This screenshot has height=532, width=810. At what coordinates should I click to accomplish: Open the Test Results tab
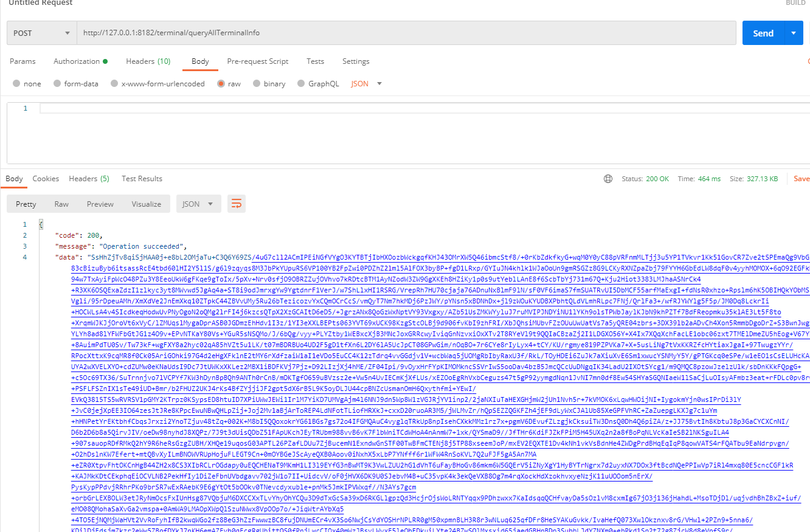pyautogui.click(x=142, y=179)
